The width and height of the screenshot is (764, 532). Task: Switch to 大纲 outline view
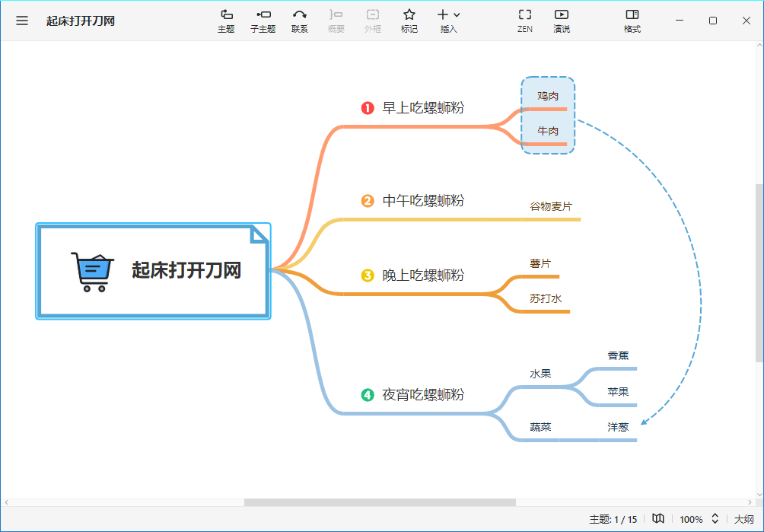coord(743,519)
